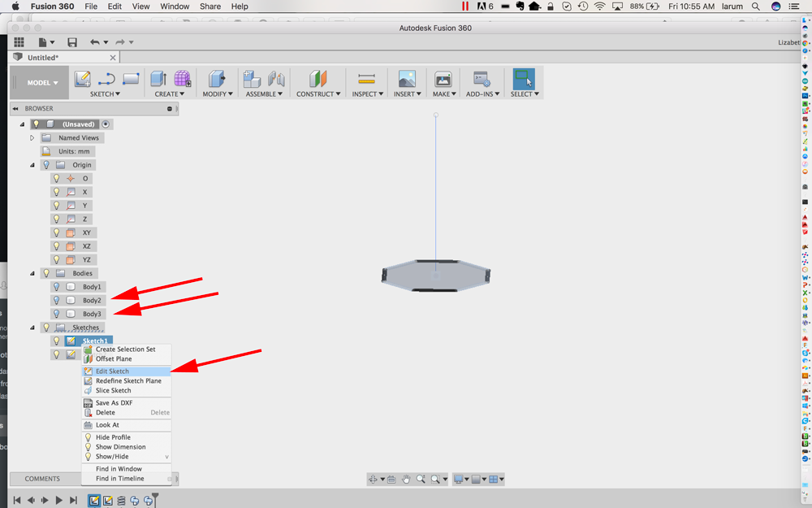Click the Make 3D print icon
Viewport: 812px width, 508px height.
[x=443, y=79]
